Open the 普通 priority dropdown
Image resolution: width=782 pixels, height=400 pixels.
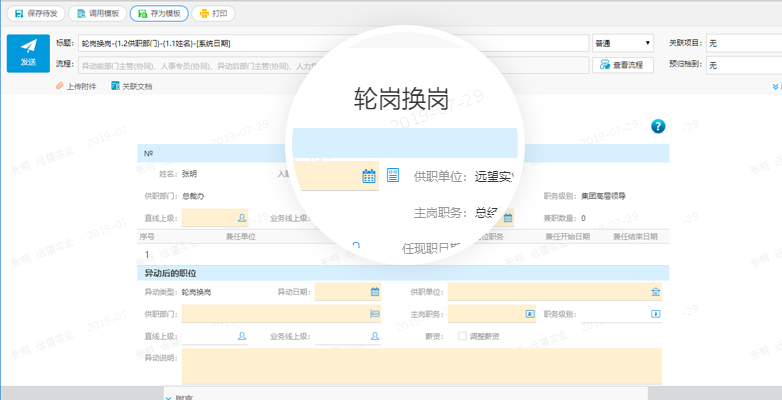point(623,44)
